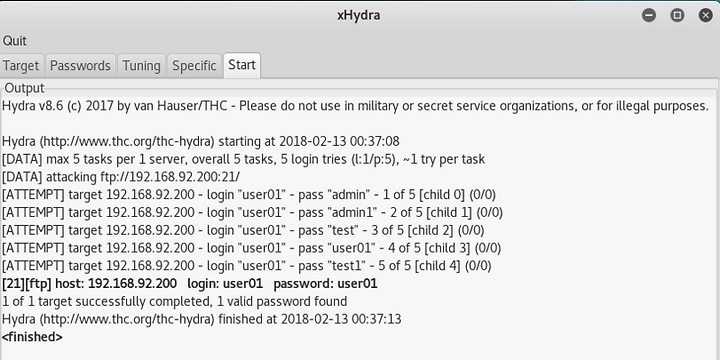Click the found login password result line

(x=190, y=284)
